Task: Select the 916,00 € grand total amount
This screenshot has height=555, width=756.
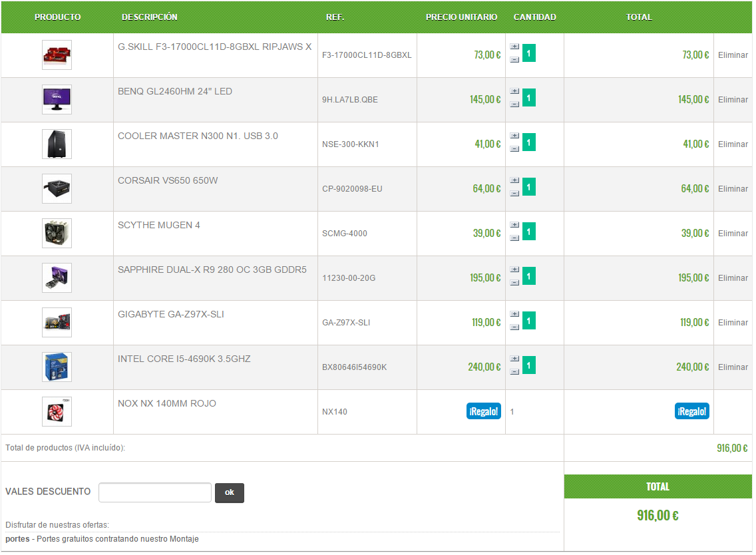Action: [x=658, y=516]
